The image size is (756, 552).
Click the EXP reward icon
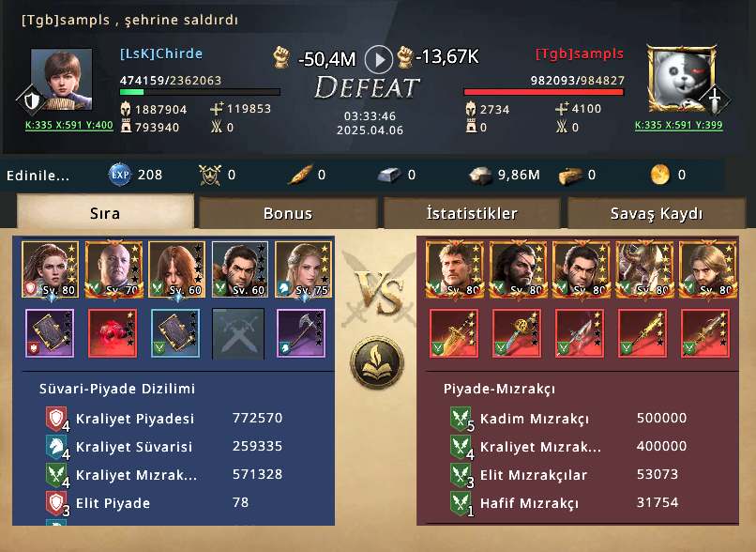(119, 175)
